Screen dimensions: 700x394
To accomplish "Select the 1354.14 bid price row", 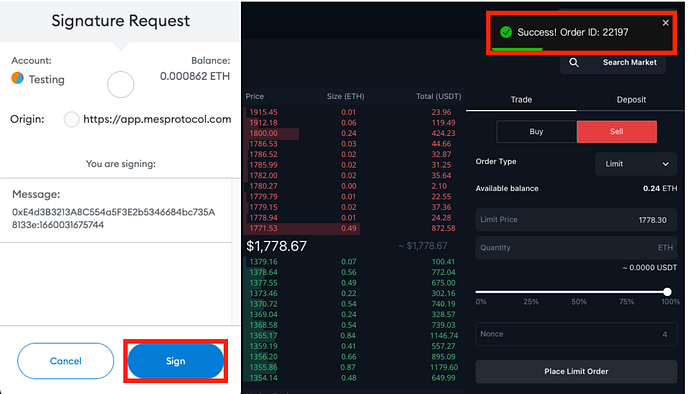I will 354,378.
